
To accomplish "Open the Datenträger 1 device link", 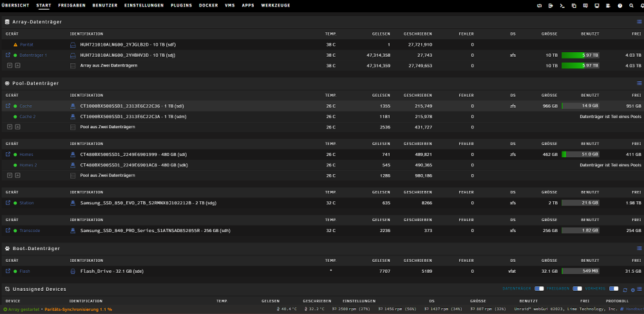I will (33, 55).
